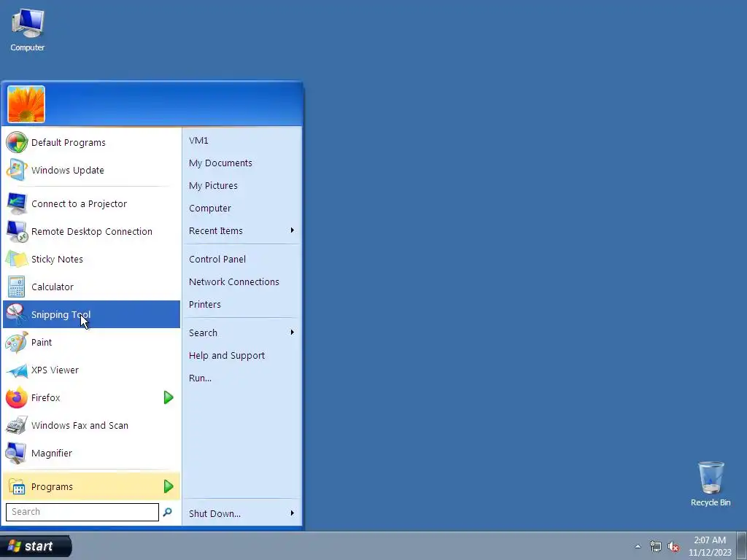Click the Firefox icon in Start menu
Screen dimensions: 747x560
pyautogui.click(x=17, y=397)
